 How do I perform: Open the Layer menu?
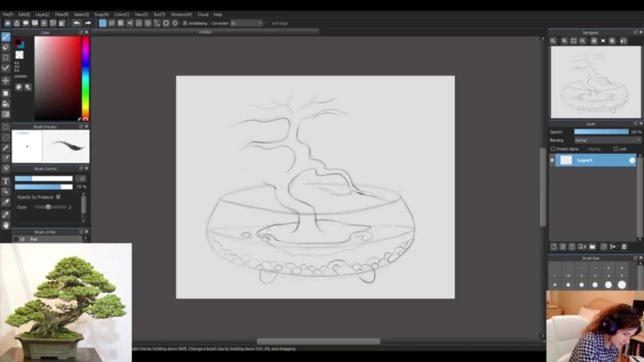(x=42, y=14)
